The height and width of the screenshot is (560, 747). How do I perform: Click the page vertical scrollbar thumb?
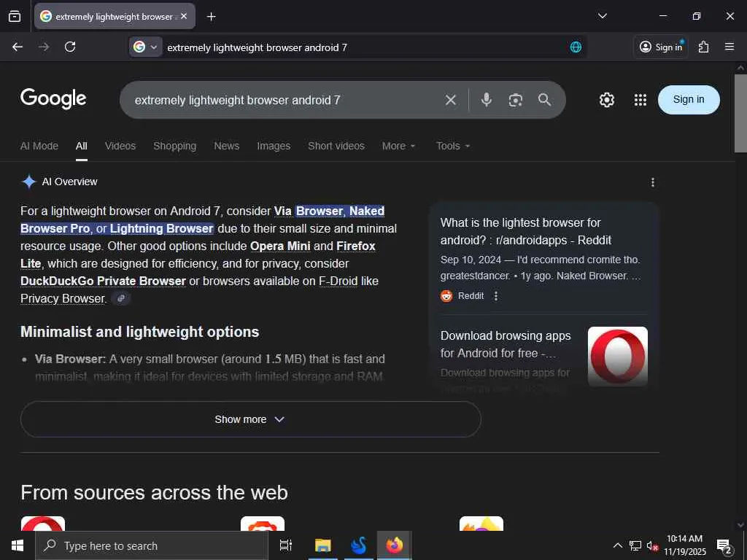tap(740, 113)
